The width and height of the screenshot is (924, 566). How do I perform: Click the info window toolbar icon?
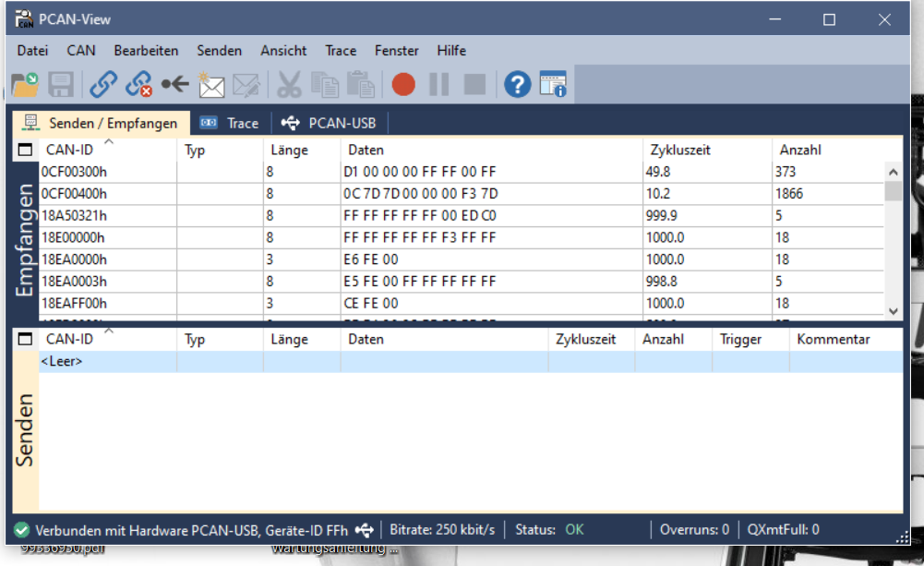553,84
